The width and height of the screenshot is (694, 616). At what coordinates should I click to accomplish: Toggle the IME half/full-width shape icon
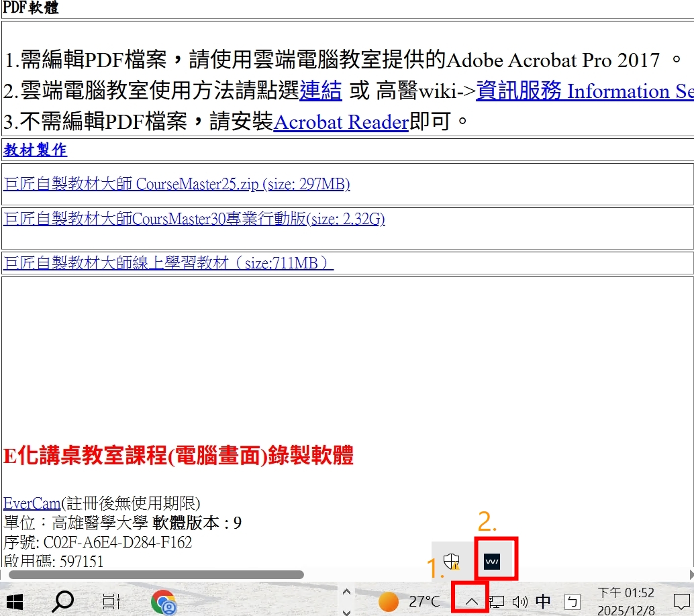click(x=572, y=601)
